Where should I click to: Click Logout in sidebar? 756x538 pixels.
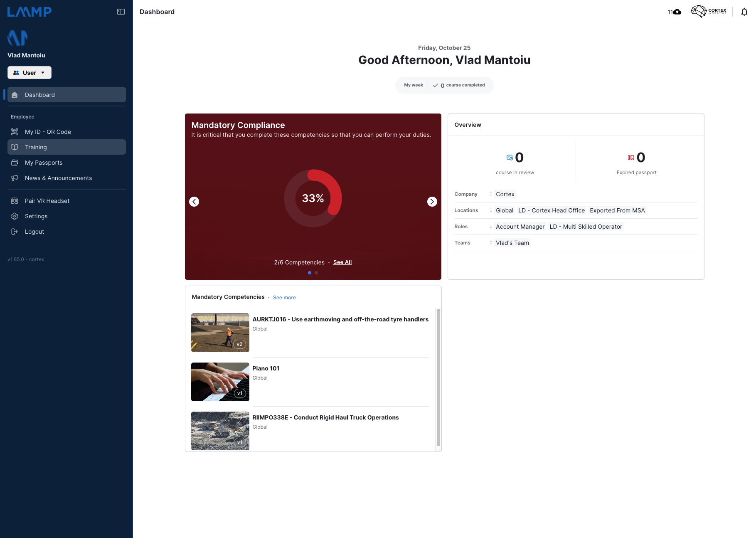point(66,232)
